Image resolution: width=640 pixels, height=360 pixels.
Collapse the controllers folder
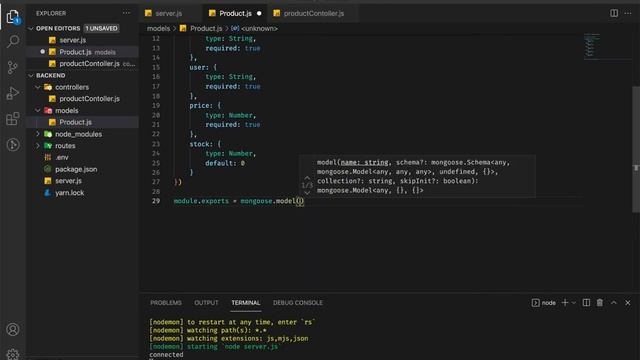coord(38,87)
